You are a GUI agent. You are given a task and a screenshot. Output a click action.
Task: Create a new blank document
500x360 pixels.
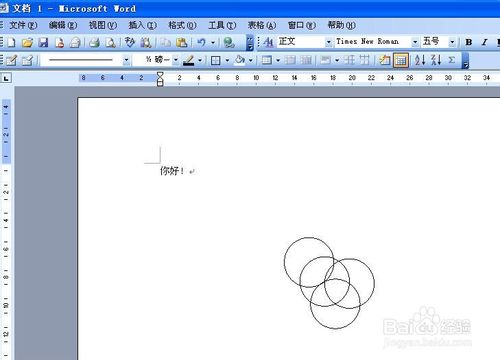tap(12, 42)
